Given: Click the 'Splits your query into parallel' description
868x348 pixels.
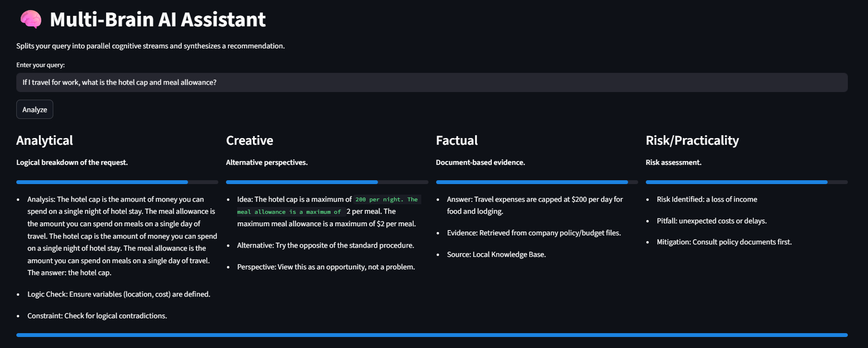Looking at the screenshot, I should tap(151, 46).
